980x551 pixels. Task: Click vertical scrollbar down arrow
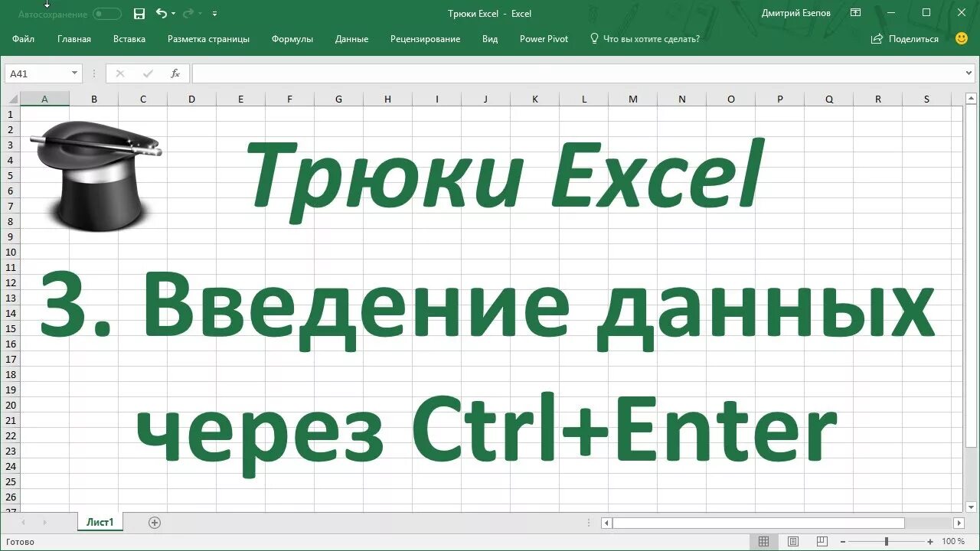(x=970, y=506)
